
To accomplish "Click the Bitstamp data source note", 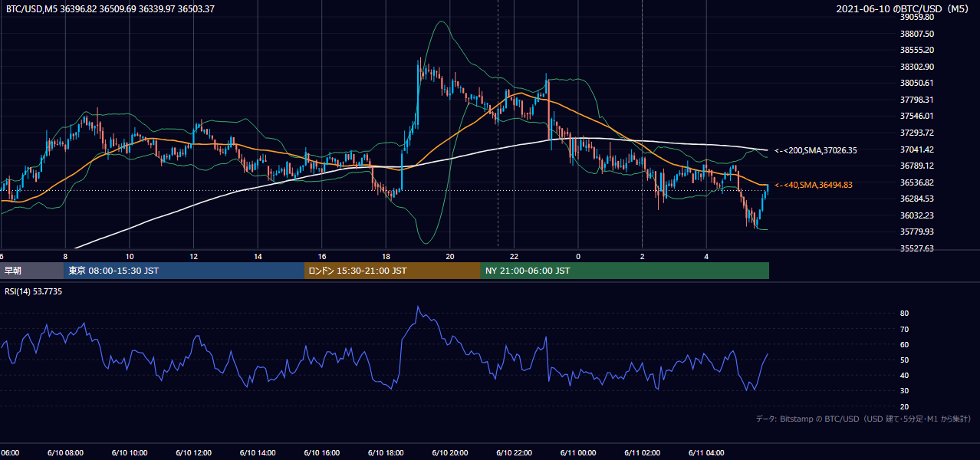I will pyautogui.click(x=863, y=419).
